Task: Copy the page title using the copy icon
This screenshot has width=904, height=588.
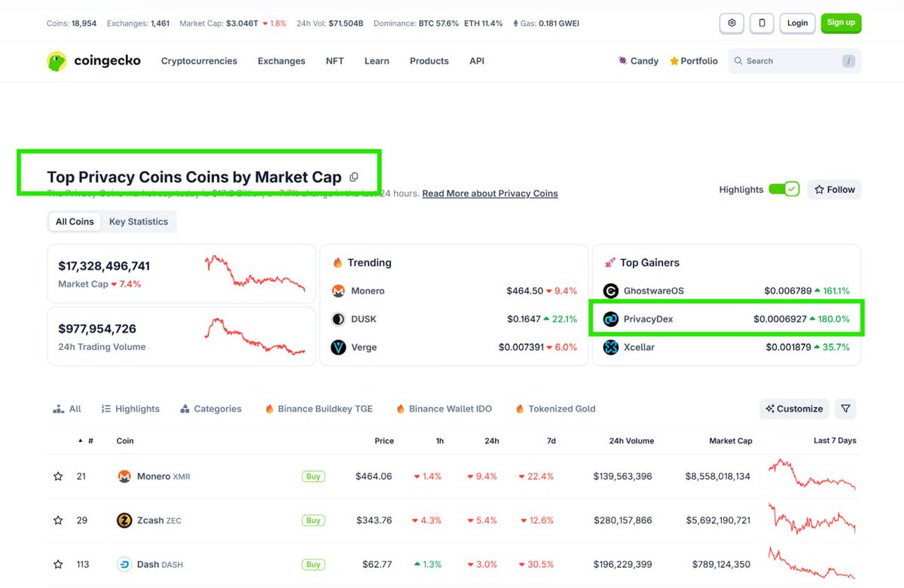Action: 353,176
